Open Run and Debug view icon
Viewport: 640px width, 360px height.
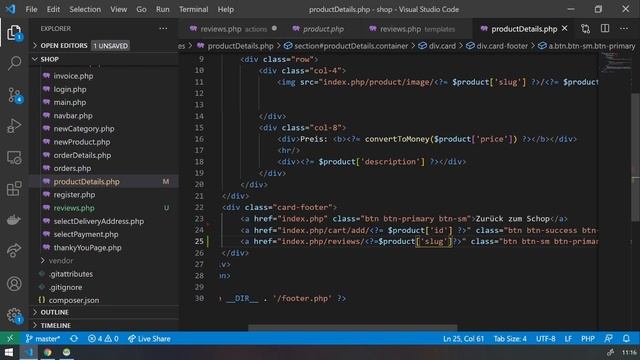pos(14,126)
